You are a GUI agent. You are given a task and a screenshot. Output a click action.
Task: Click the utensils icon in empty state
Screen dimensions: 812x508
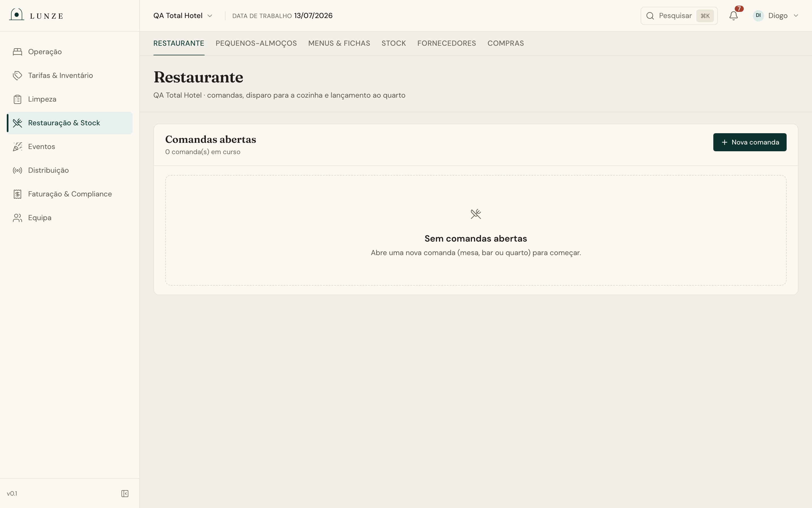point(476,214)
